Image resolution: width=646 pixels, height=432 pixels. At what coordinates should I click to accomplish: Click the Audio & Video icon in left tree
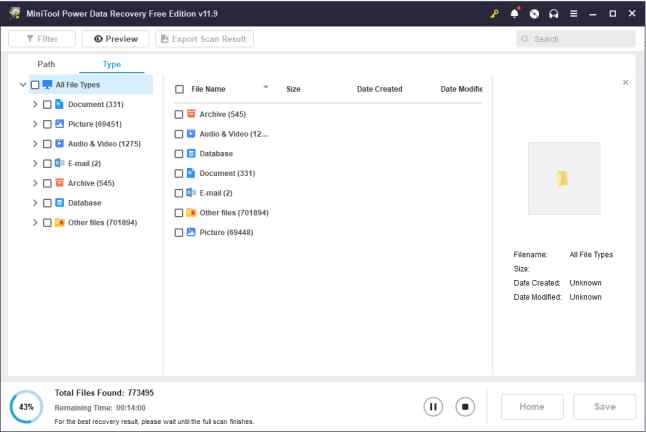[x=59, y=143]
